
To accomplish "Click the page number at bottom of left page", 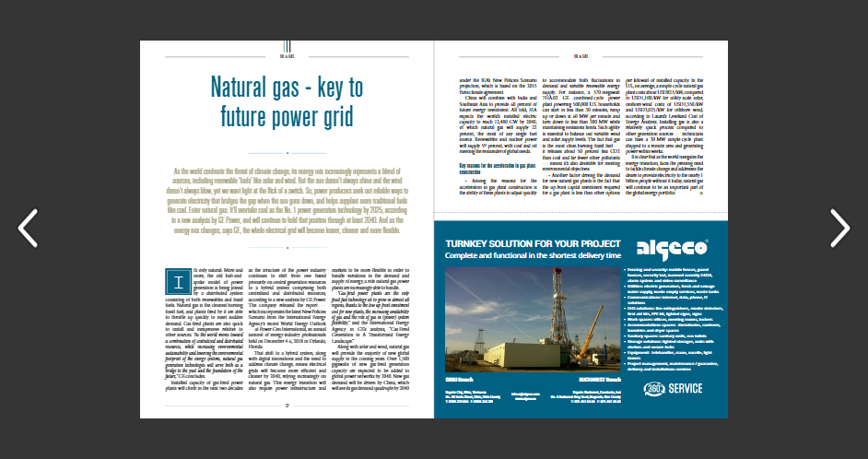I will click(x=287, y=406).
